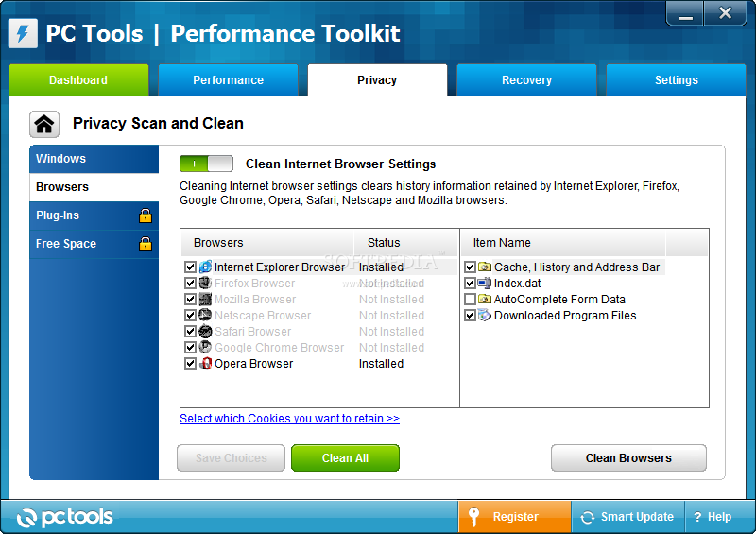Uncheck Cache, History and Address Bar
Viewport: 756px width, 534px height.
point(470,267)
